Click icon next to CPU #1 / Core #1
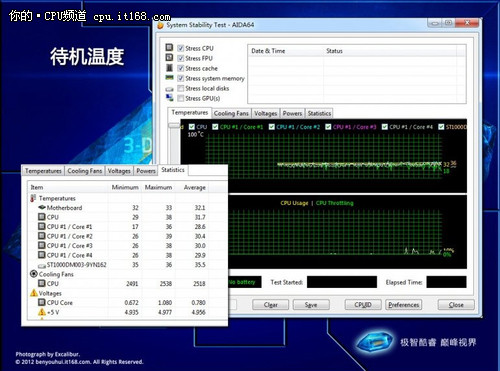 click(42, 226)
